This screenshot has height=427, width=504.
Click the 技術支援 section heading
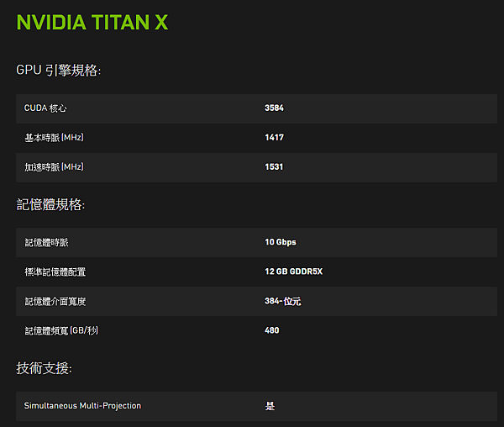click(x=44, y=368)
